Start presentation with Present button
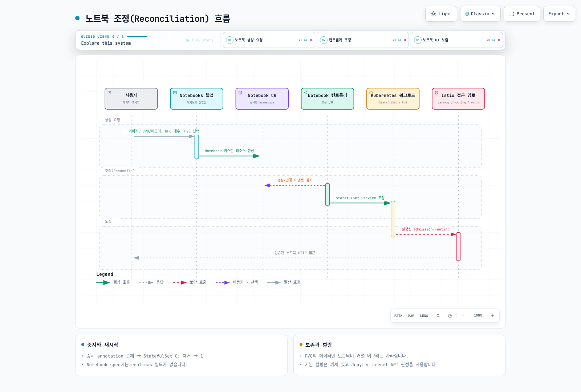The image size is (581, 392). [522, 14]
